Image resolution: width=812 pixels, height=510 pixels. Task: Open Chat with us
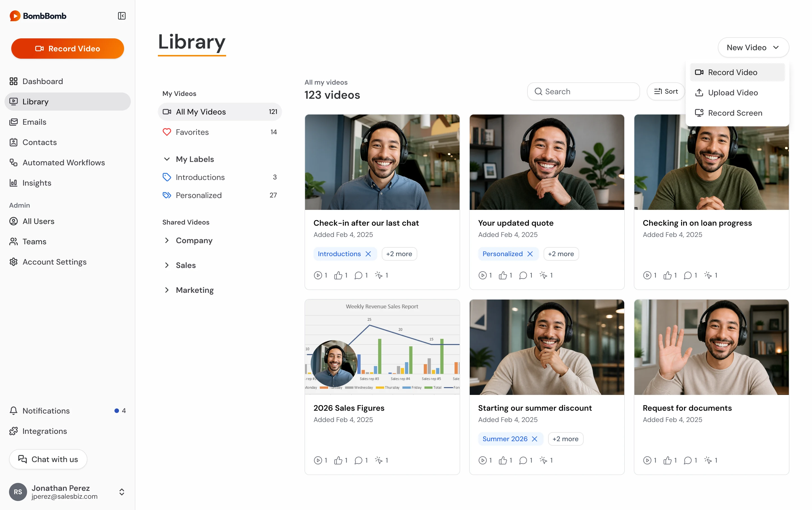[x=48, y=460]
